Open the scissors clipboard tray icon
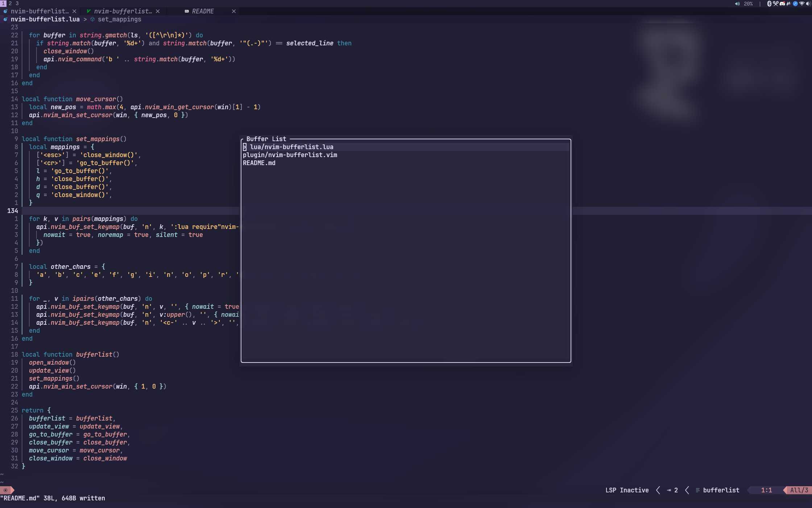Viewport: 812px width, 508px height. 776,4
